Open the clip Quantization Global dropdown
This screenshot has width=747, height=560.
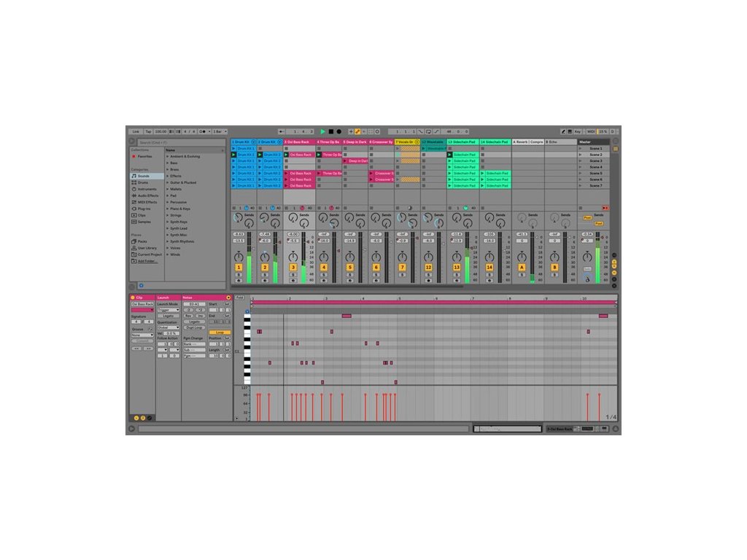click(169, 327)
